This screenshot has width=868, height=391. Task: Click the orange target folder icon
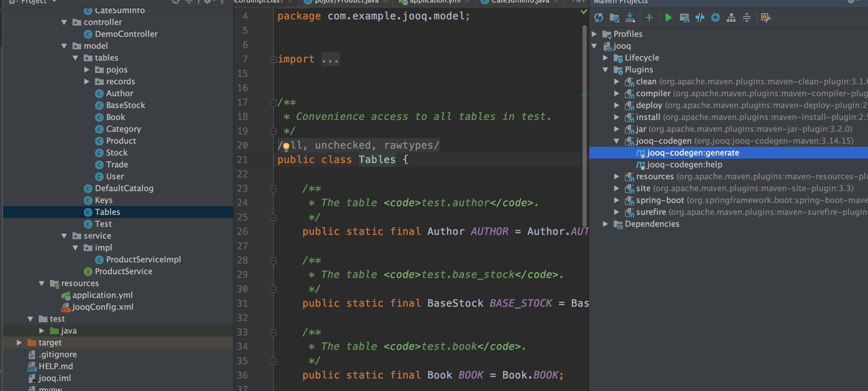32,343
